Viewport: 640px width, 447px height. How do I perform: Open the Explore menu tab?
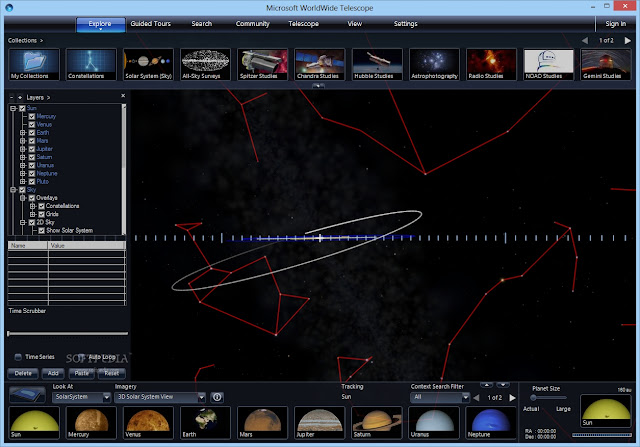point(100,24)
